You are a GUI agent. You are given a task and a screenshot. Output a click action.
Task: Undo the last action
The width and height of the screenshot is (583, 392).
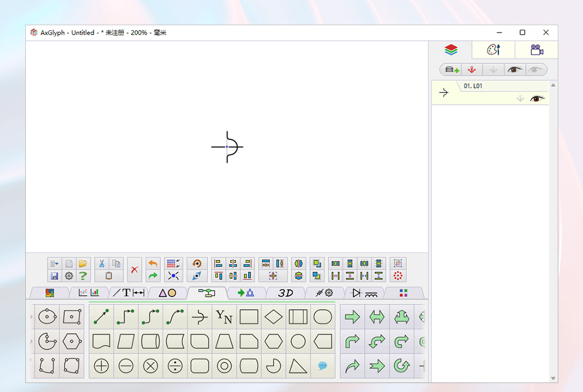click(x=152, y=263)
